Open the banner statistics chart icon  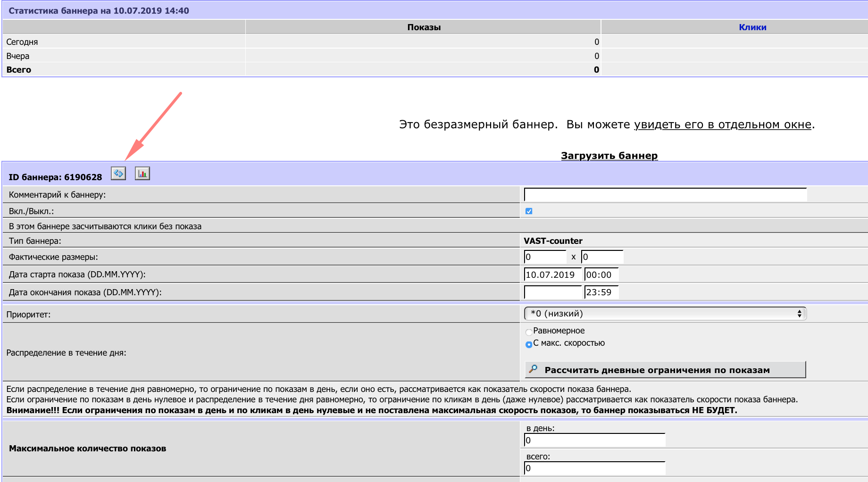(142, 174)
